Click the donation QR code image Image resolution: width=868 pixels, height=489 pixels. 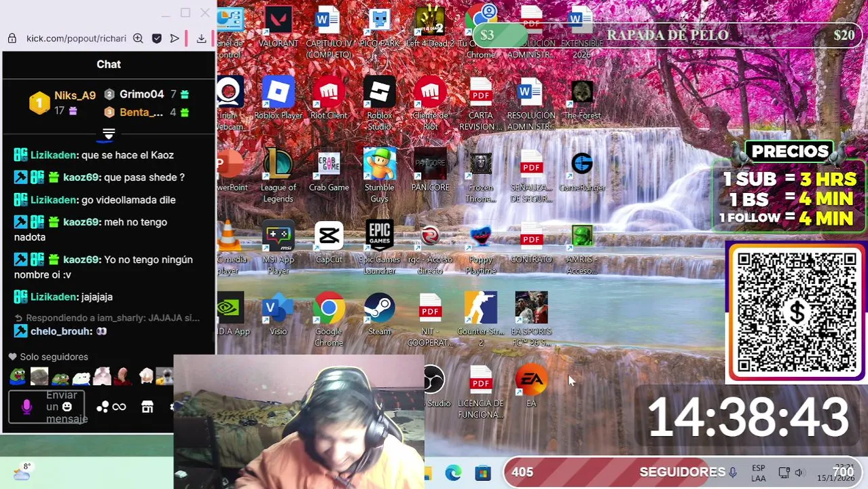[796, 313]
